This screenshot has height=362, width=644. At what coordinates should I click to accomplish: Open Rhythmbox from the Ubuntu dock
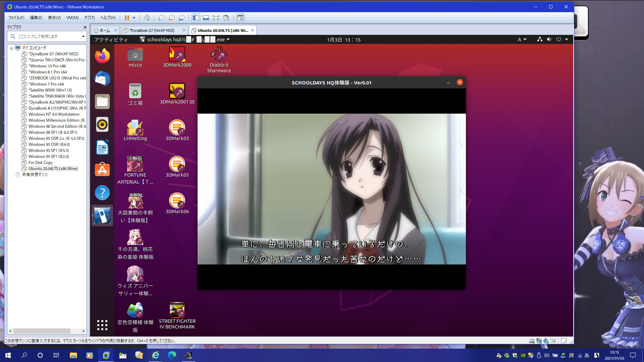point(102,124)
